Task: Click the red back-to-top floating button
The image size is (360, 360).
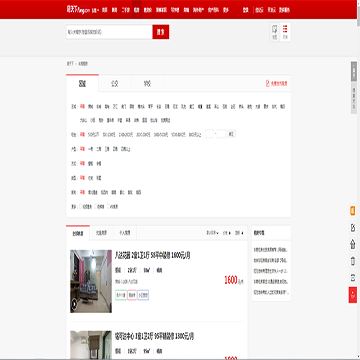Action: pos(353,295)
